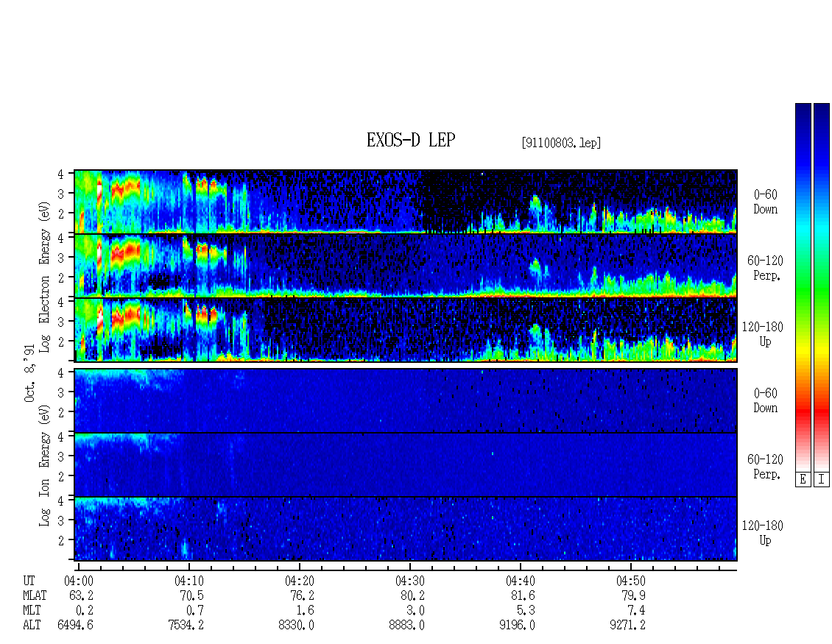The image size is (832, 644).
Task: Pick the MLT value 0.7
Action: (194, 611)
